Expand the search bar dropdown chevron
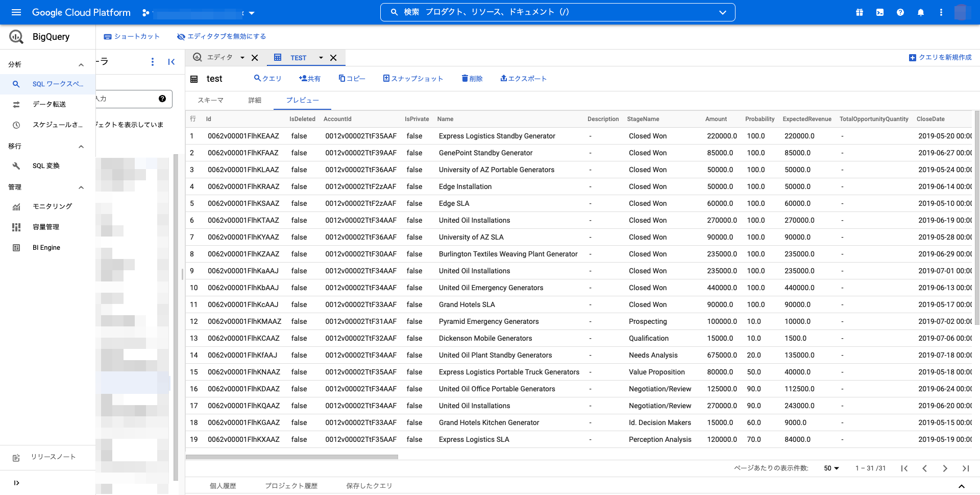Screen dimensions: 980x495 (x=723, y=12)
